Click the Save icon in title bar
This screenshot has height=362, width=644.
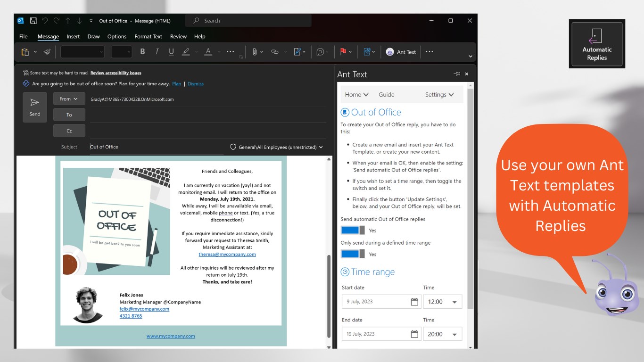(33, 21)
